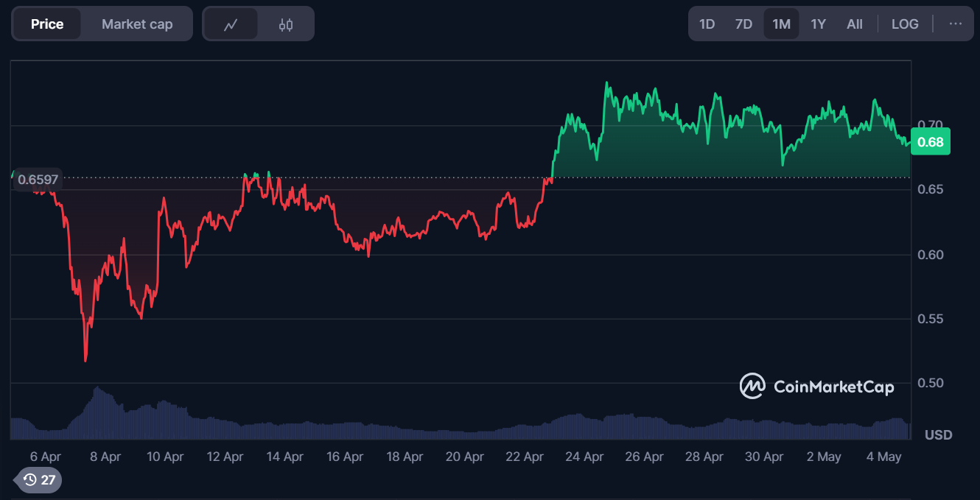Switch to the Market cap tab
Image resolution: width=980 pixels, height=500 pixels.
pyautogui.click(x=137, y=24)
